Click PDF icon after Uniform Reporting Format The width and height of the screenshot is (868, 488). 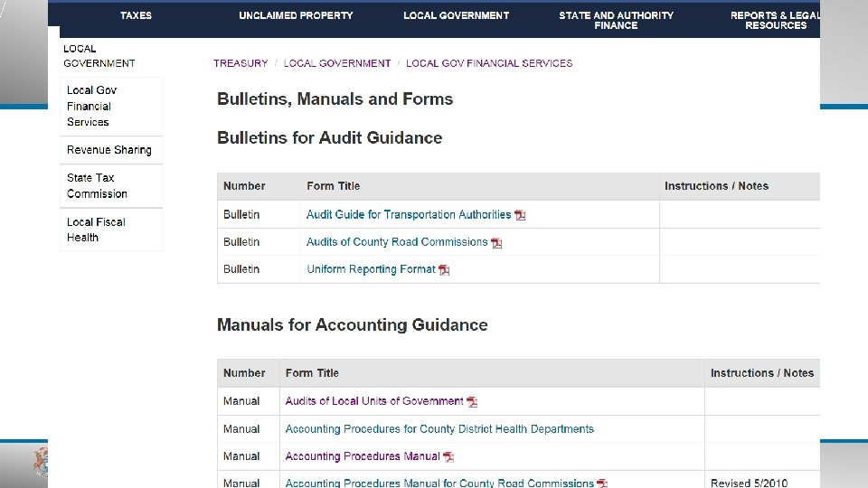(x=444, y=269)
